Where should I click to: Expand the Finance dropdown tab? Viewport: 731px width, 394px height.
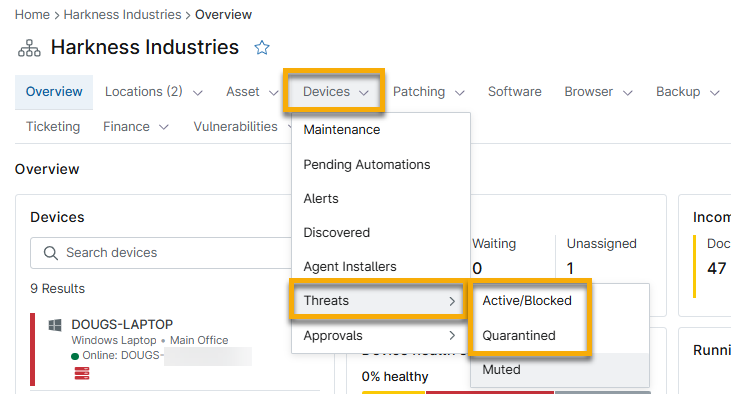pos(135,127)
